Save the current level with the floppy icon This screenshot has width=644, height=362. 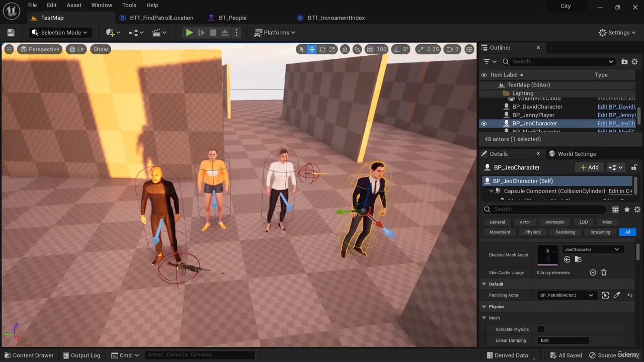pos(11,33)
